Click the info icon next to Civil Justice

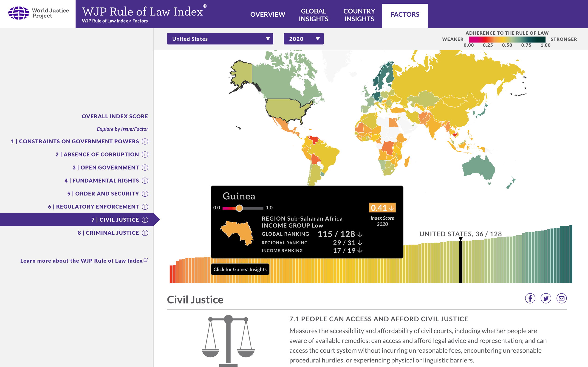tap(145, 220)
